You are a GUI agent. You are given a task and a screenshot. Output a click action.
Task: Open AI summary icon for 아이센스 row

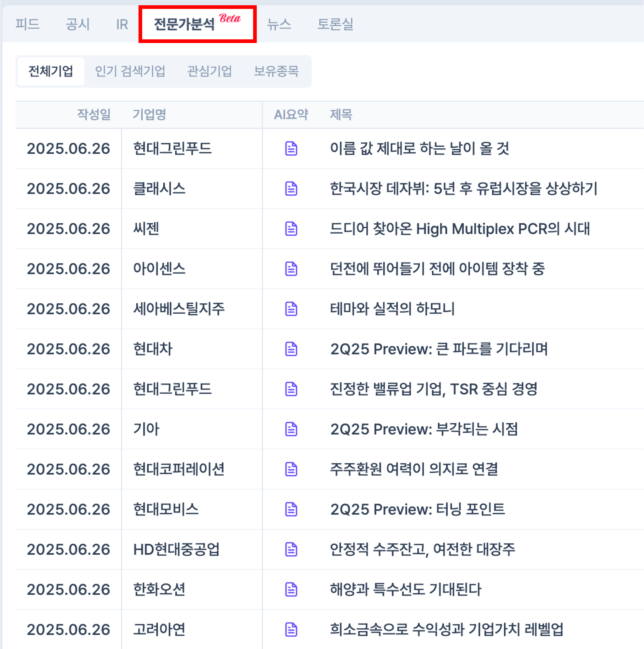(x=291, y=269)
